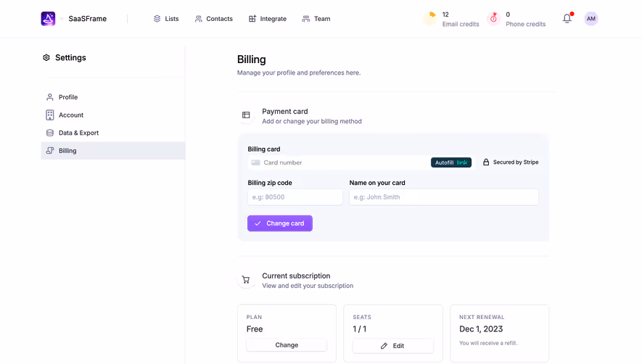
Task: Click the Phone credits label
Action: [x=526, y=24]
